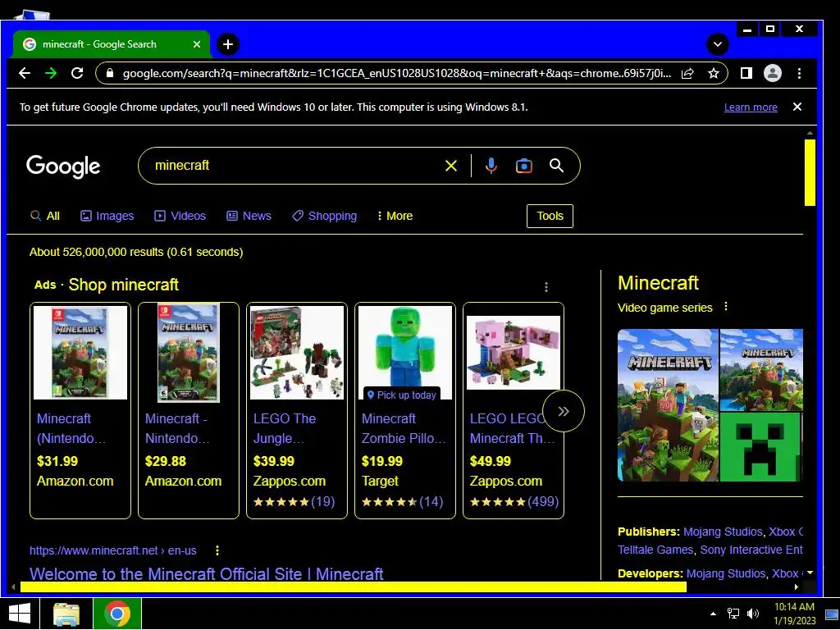Viewport: 840px width, 630px height.
Task: Open the large Minecraft cover image in knowledge panel
Action: [668, 405]
